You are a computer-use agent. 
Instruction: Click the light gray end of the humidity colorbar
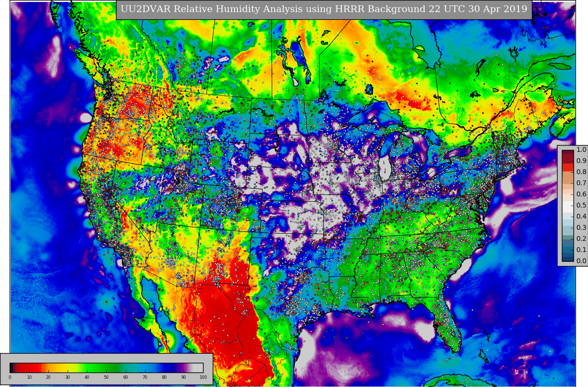(x=198, y=368)
